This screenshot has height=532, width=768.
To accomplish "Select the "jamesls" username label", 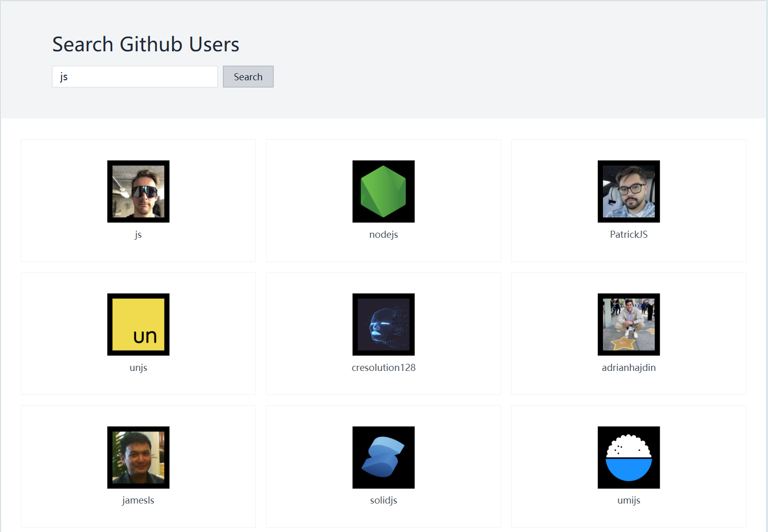I will click(138, 500).
